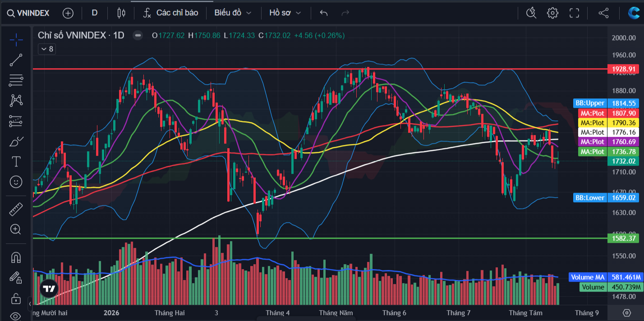
Task: Click the 1582.37 green price label
Action: [623, 238]
